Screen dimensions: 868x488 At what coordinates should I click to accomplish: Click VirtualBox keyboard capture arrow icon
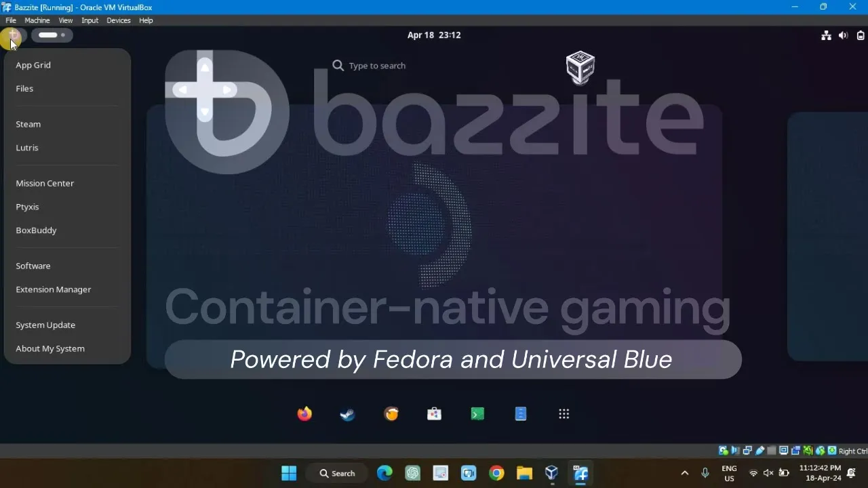point(832,451)
